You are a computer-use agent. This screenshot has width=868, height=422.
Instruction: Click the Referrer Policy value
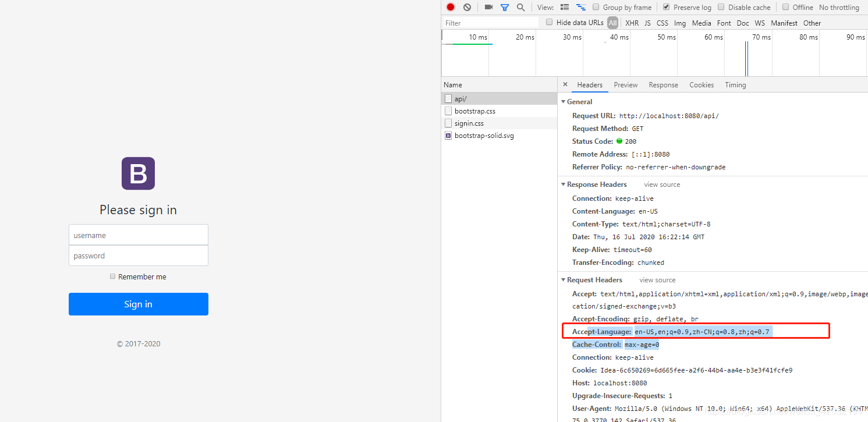675,167
